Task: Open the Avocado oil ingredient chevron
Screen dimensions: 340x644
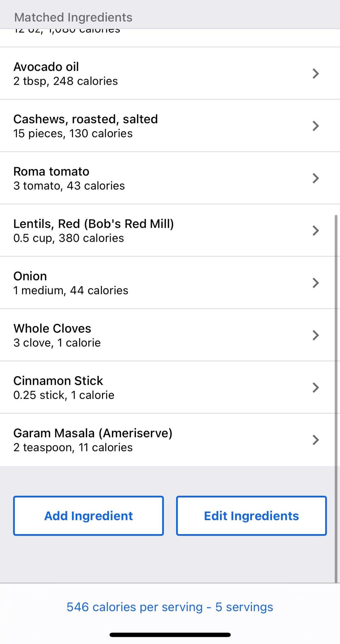Action: [x=315, y=74]
